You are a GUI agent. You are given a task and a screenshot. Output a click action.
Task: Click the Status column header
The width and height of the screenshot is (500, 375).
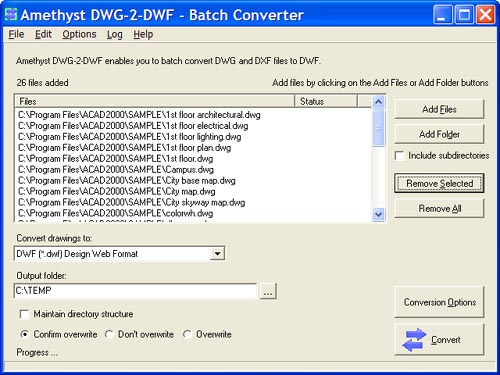point(326,101)
